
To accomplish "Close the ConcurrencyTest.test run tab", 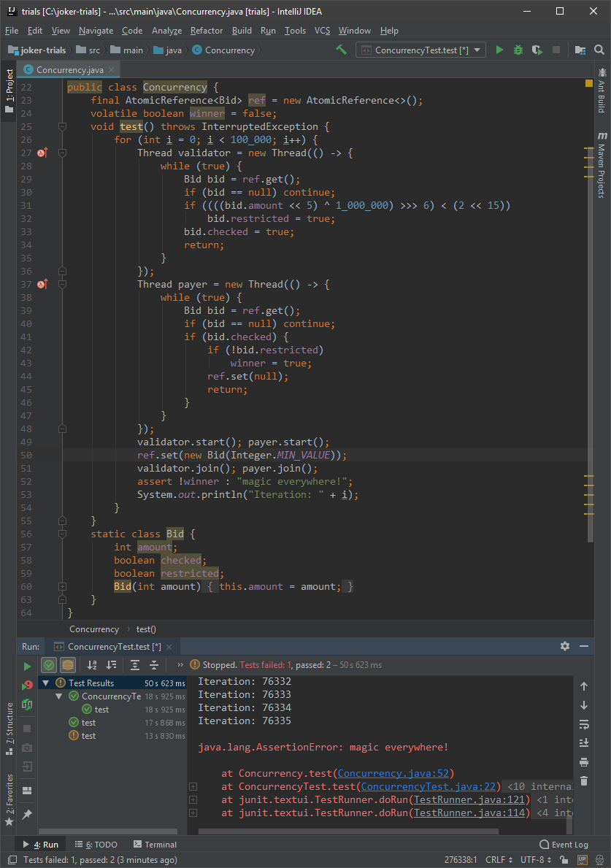I will [169, 647].
